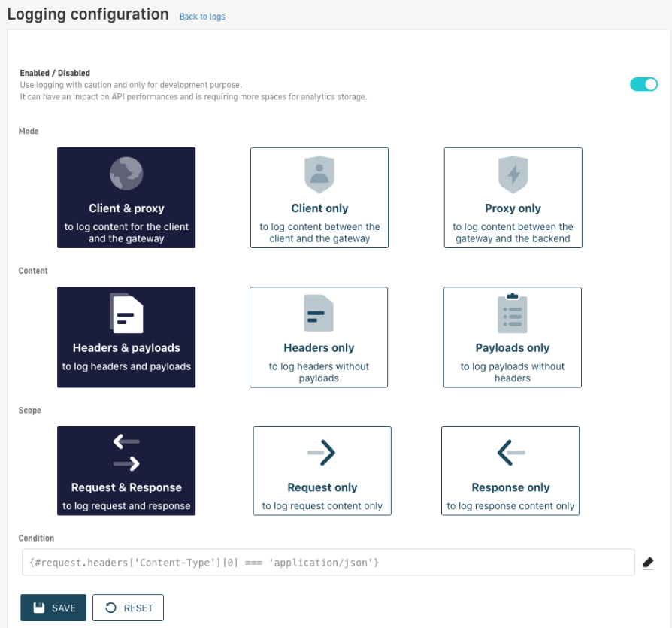
Task: Click the double arrows icon on Request & Response card
Action: click(x=126, y=451)
